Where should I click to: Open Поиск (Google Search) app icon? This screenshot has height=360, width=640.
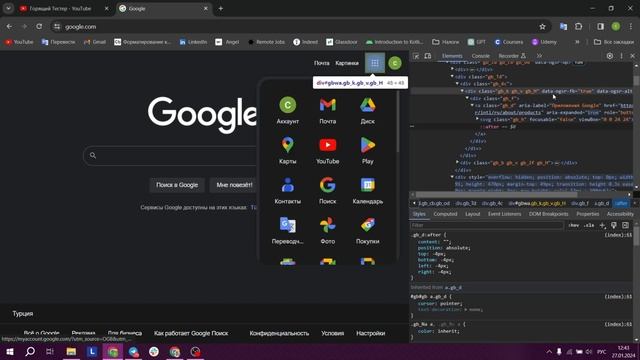click(328, 190)
